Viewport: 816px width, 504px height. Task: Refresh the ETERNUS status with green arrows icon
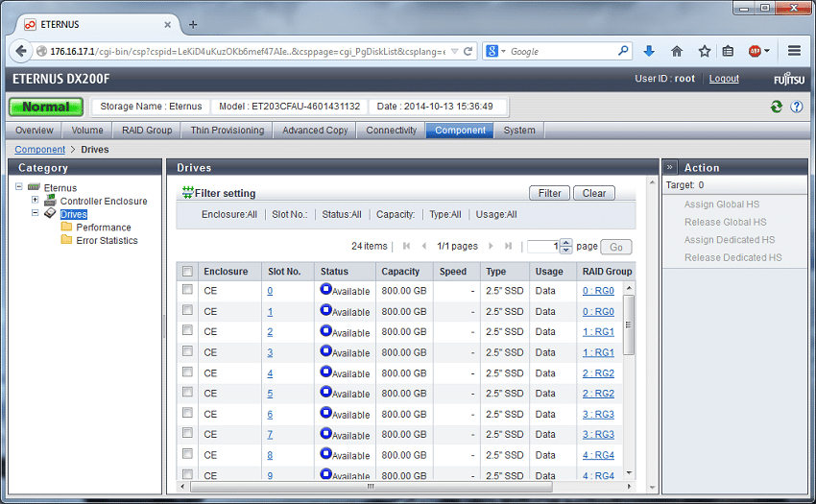click(x=777, y=107)
